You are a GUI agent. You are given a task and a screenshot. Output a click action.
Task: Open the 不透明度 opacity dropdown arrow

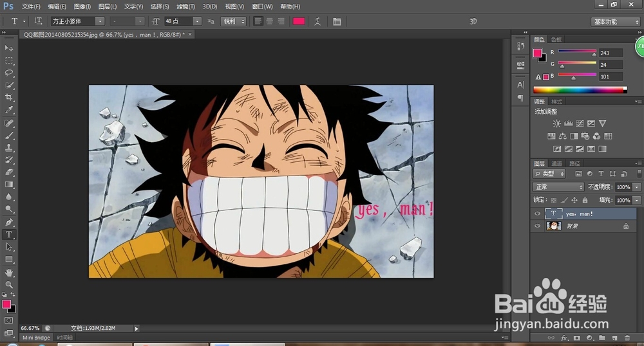tap(637, 187)
